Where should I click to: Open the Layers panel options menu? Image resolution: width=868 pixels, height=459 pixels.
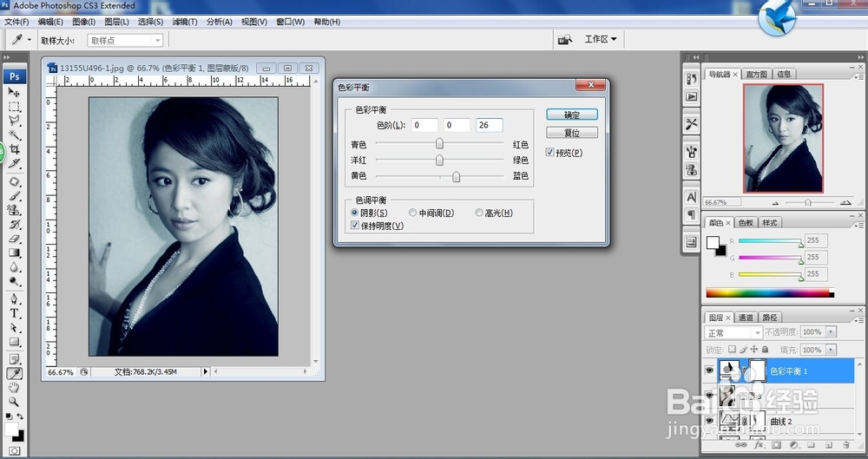[x=858, y=319]
